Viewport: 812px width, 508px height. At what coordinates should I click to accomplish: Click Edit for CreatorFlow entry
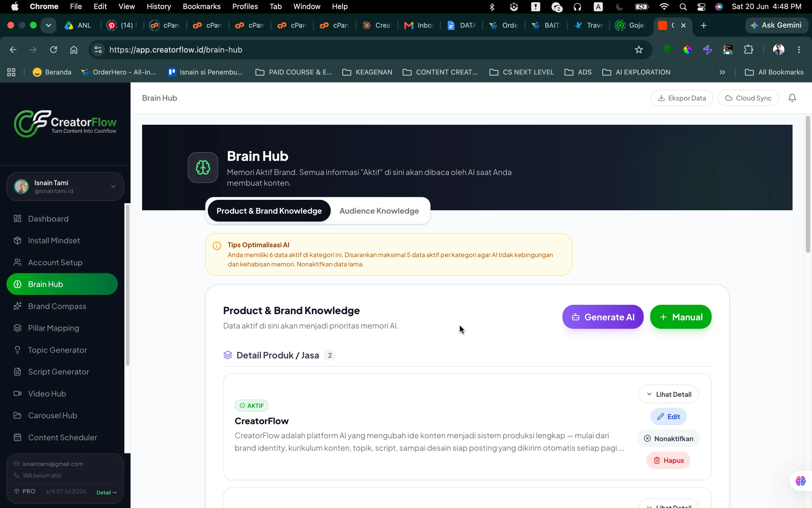[x=668, y=417]
